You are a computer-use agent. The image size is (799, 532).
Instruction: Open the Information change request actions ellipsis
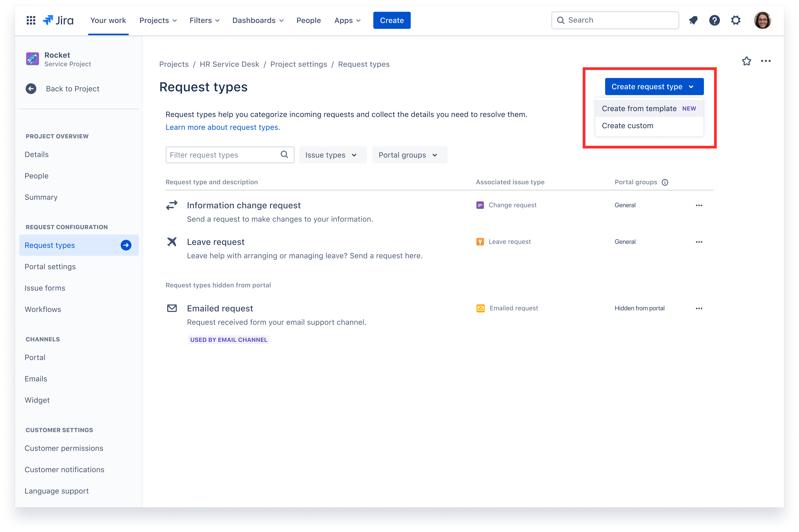click(699, 205)
